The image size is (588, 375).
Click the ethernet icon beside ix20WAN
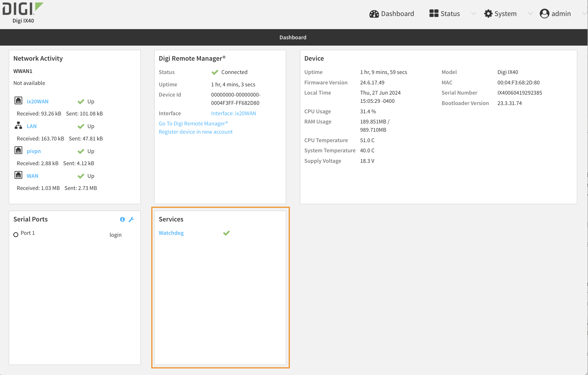(x=18, y=101)
